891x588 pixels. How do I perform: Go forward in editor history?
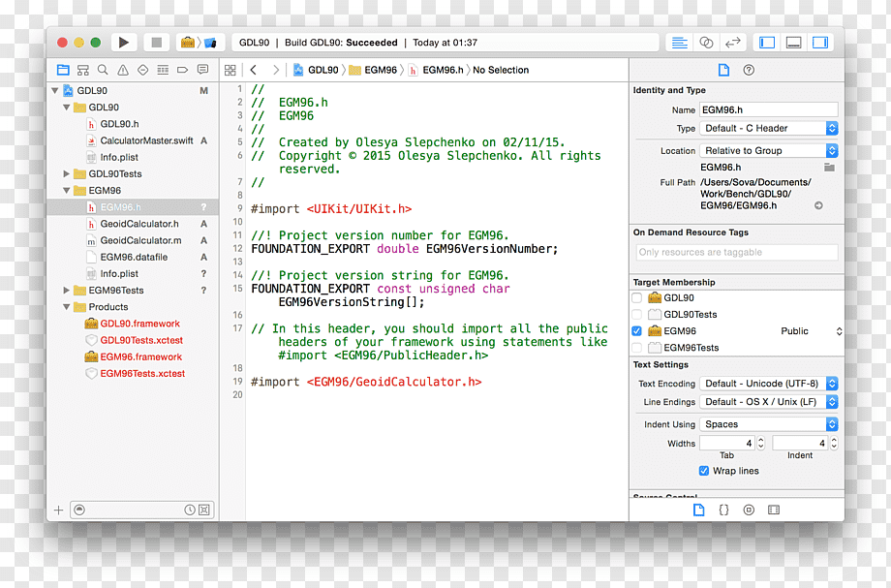276,70
